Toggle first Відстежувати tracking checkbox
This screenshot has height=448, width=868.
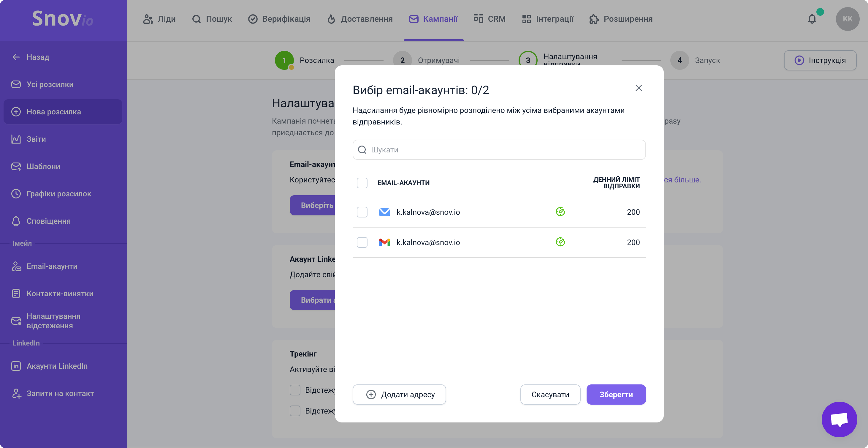pyautogui.click(x=295, y=390)
